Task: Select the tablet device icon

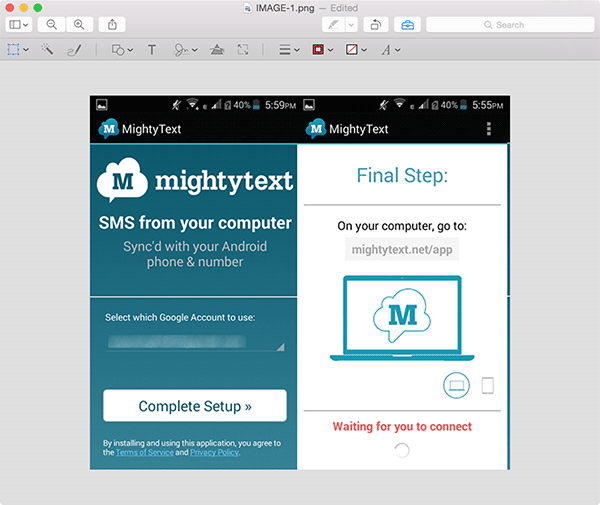Action: [x=488, y=385]
